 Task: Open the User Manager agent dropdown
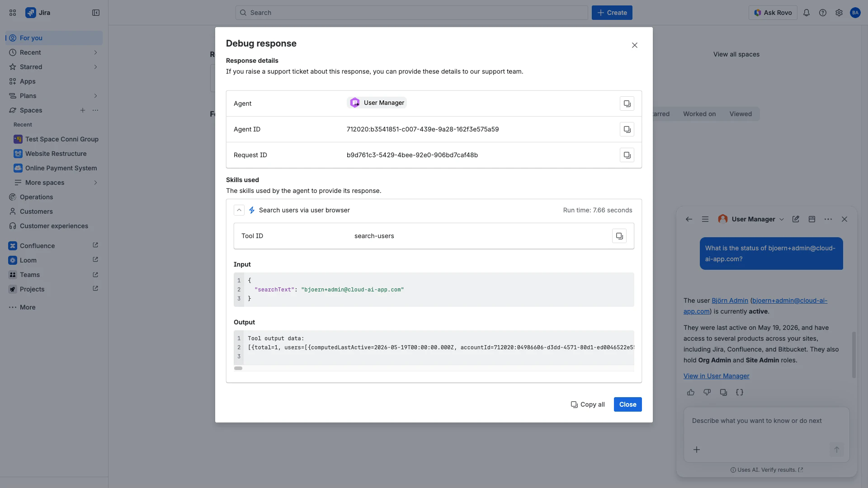click(x=751, y=219)
